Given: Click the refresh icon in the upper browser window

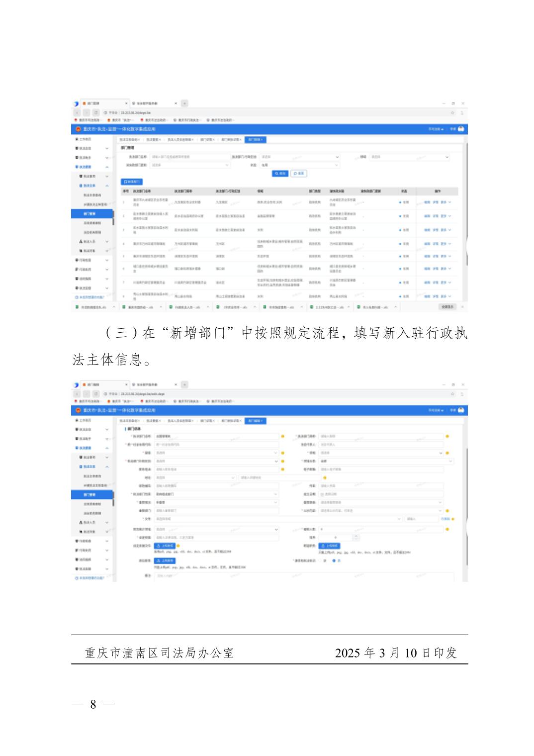Looking at the screenshot, I should 96,113.
